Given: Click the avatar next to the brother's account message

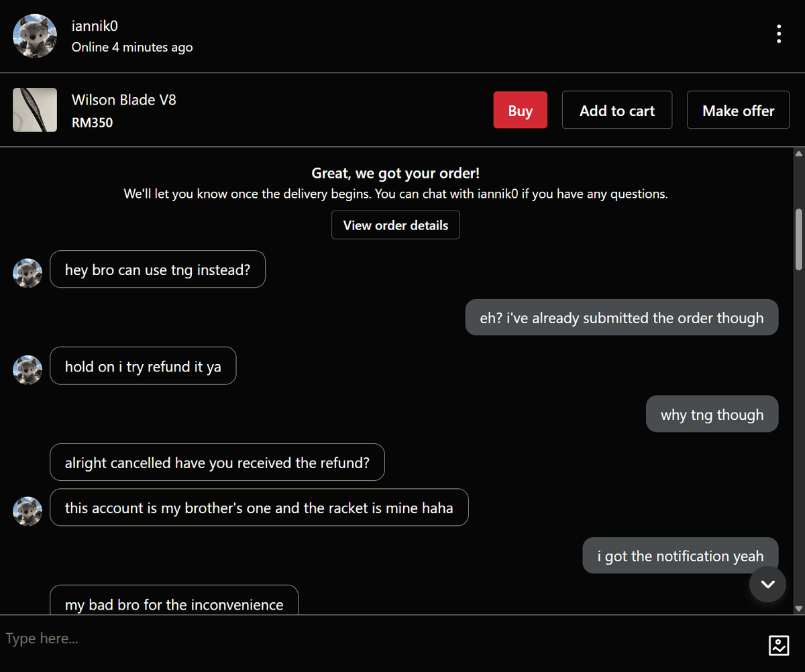Looking at the screenshot, I should pos(27,511).
